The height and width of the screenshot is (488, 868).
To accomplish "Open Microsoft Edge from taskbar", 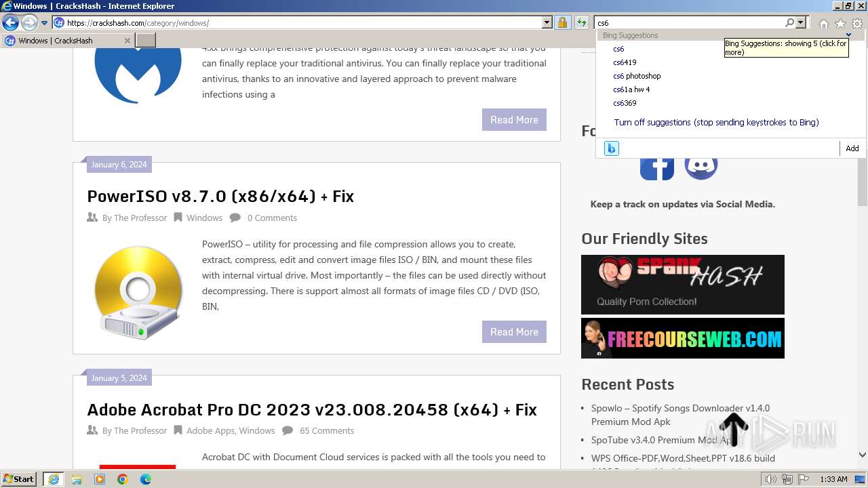I will tap(146, 479).
